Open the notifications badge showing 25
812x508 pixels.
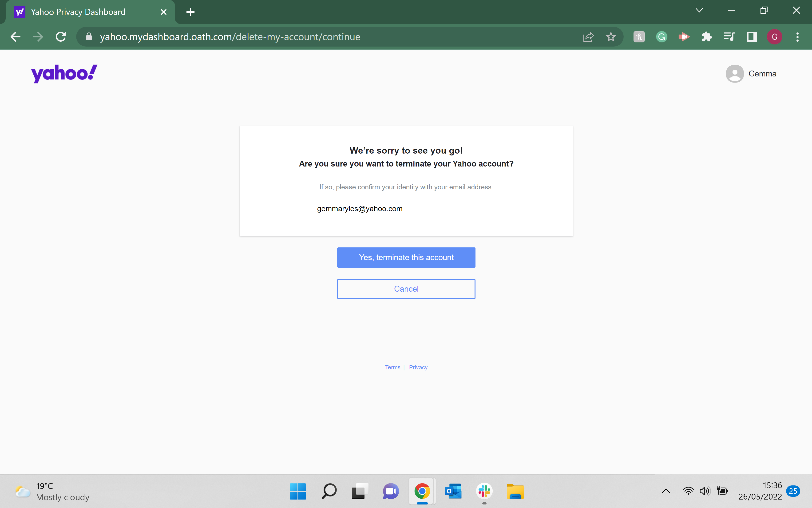coord(793,491)
